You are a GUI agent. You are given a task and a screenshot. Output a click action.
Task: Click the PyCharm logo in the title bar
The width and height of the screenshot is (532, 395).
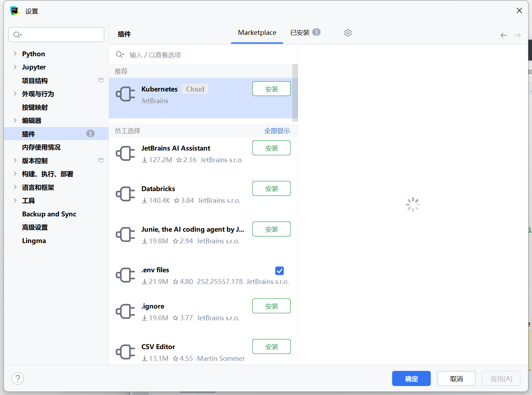pyautogui.click(x=15, y=11)
